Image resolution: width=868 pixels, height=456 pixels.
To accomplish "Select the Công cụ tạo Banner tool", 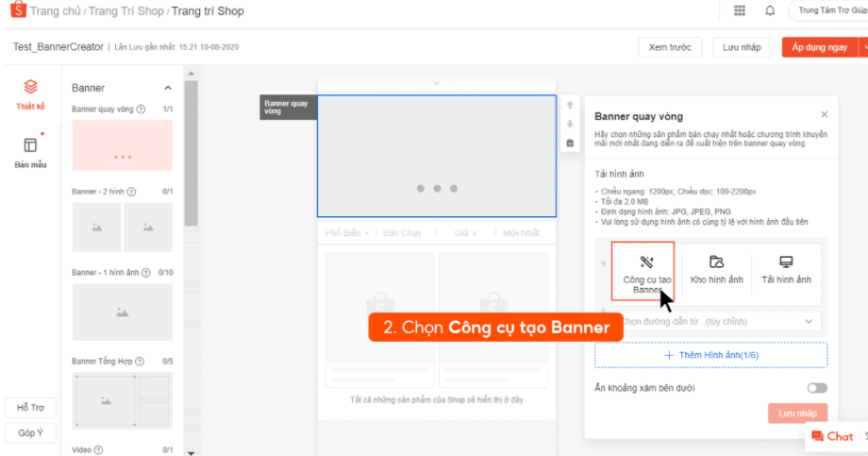I will point(647,271).
